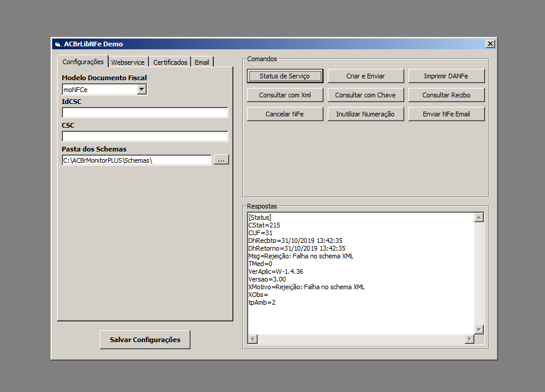Open the Certificados tab
The image size is (545, 392).
pyautogui.click(x=170, y=62)
